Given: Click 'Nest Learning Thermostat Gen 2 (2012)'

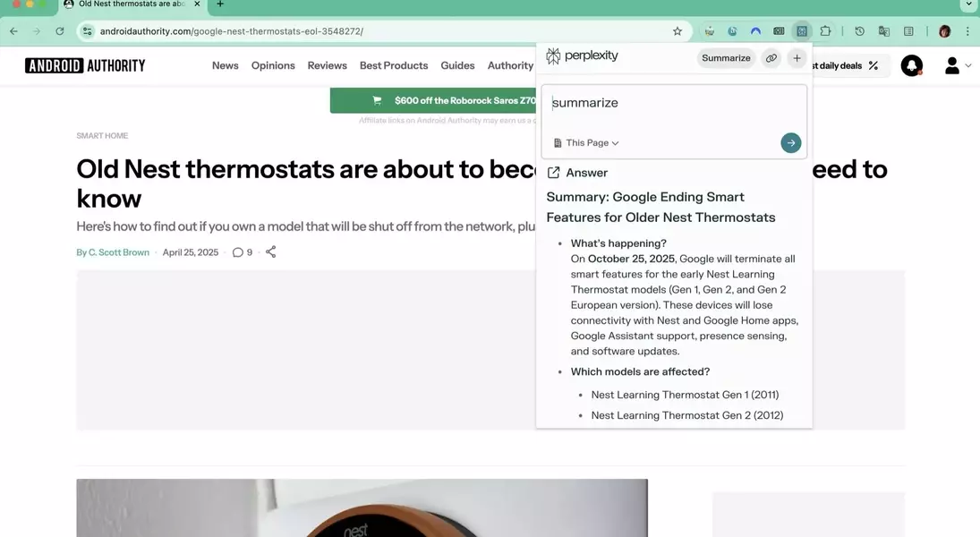Looking at the screenshot, I should coord(686,415).
